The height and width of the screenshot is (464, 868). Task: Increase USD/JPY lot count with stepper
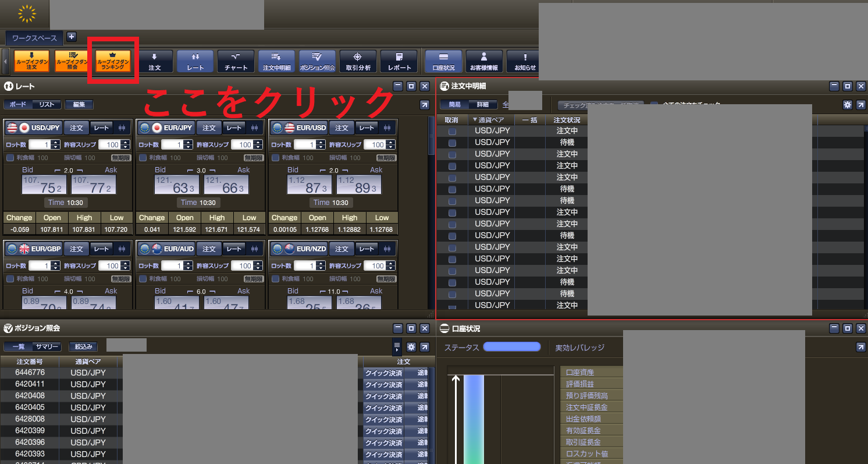coord(56,142)
